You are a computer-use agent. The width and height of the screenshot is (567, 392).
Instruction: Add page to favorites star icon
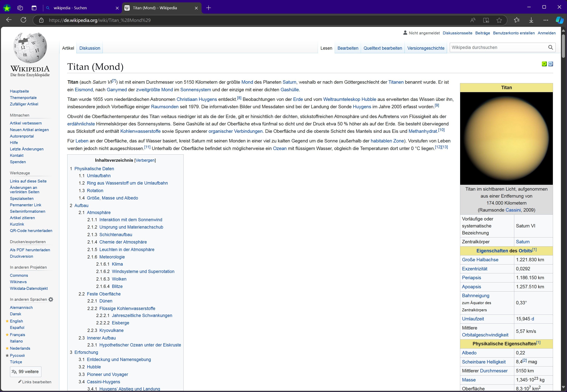[499, 20]
